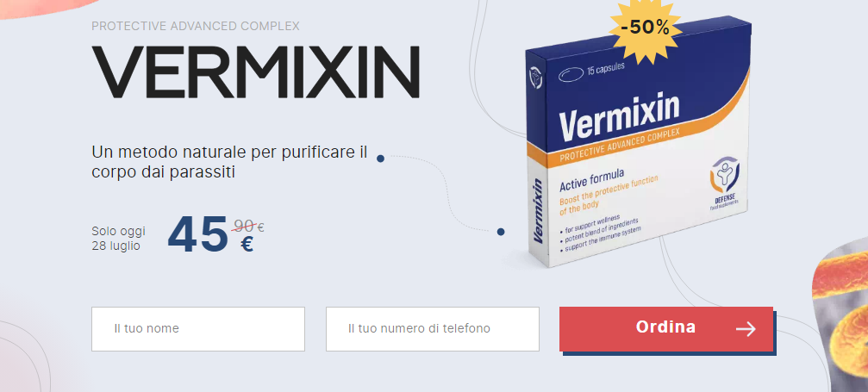Click the parasite illustration at the right edge
The height and width of the screenshot is (392, 868).
pyautogui.click(x=840, y=315)
